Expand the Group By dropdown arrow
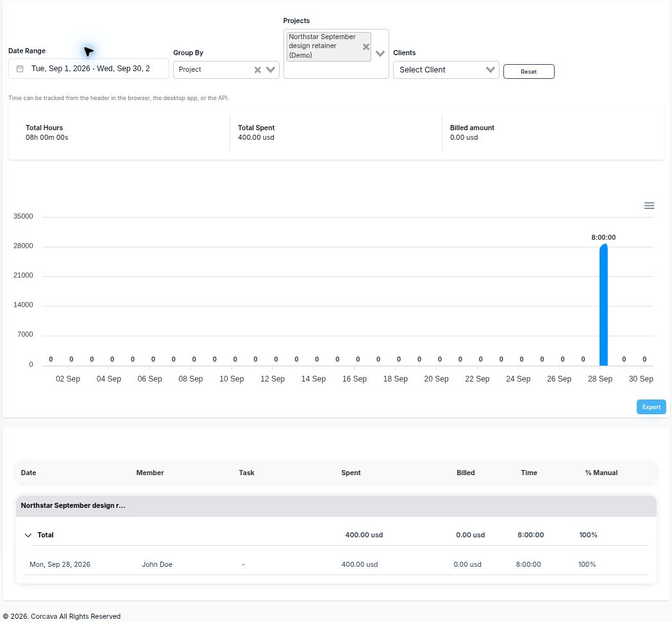This screenshot has width=672, height=622. coord(271,70)
